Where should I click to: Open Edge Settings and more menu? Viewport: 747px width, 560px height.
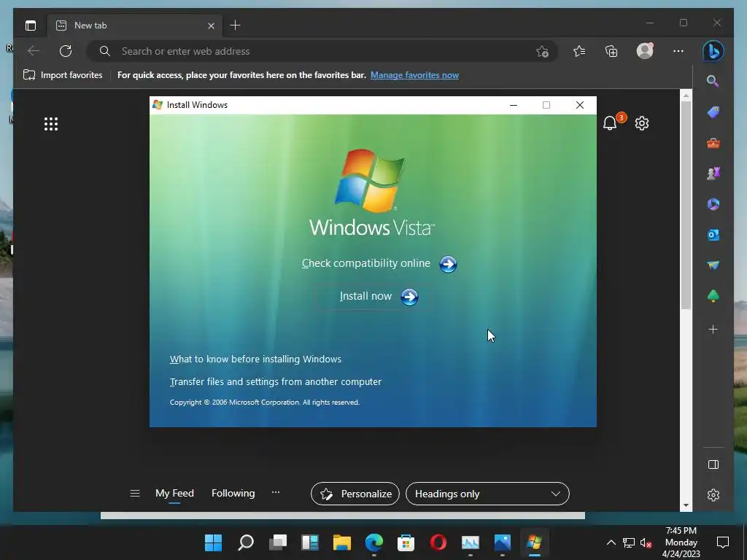678,51
